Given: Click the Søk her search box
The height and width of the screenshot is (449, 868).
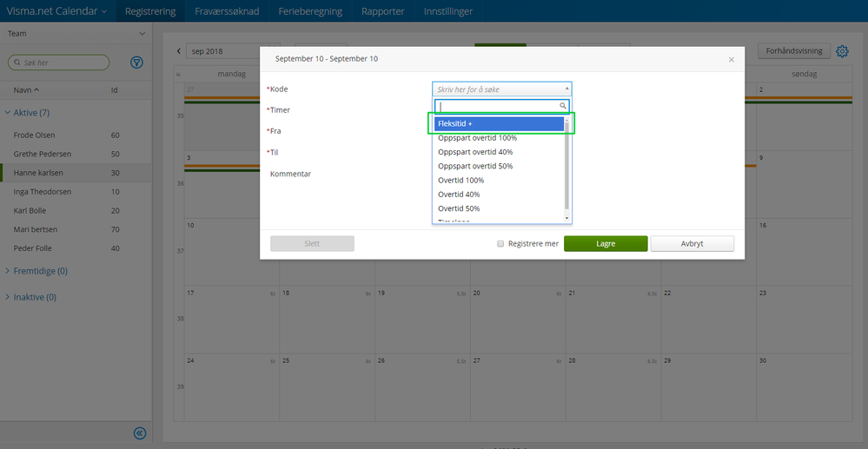Looking at the screenshot, I should pos(59,63).
